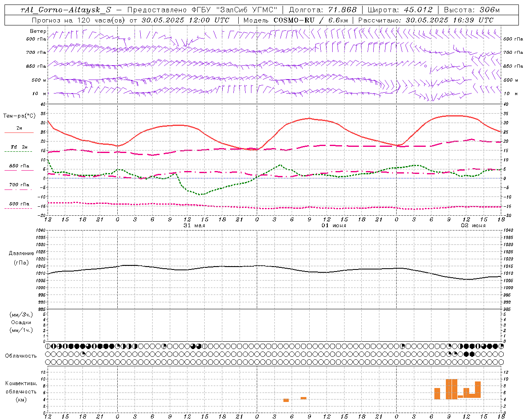Click the Td 2м dew point legend entry
The height and width of the screenshot is (420, 525).
pos(19,147)
